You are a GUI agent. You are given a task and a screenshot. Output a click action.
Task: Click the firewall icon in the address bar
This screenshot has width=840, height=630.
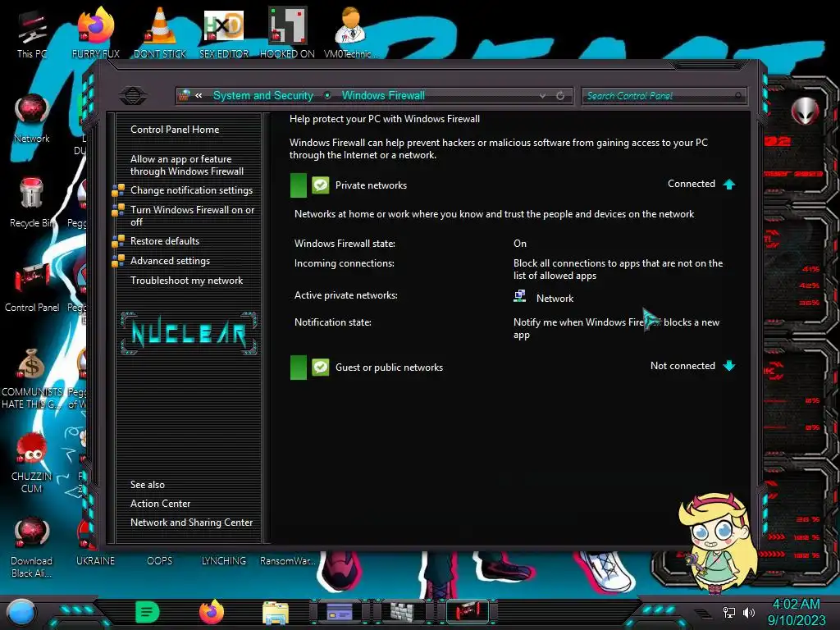[x=184, y=95]
